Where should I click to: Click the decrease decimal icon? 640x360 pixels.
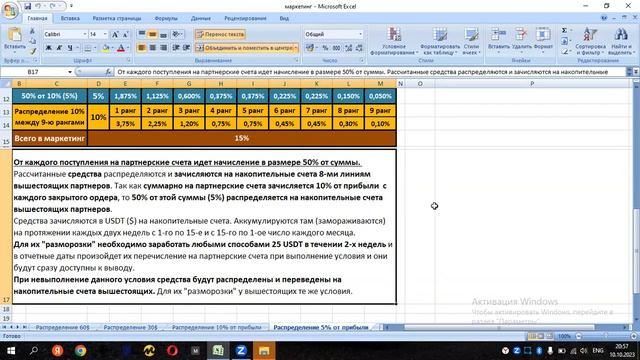[x=359, y=48]
